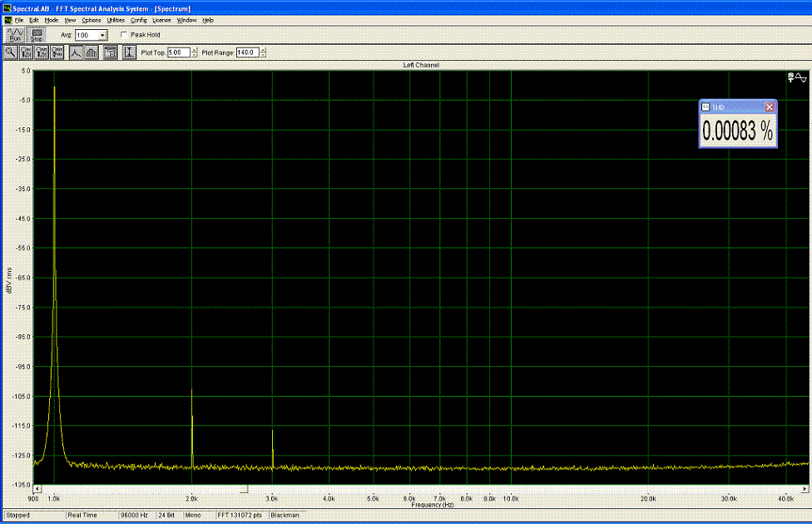Click the Plot Top value field

coord(179,52)
